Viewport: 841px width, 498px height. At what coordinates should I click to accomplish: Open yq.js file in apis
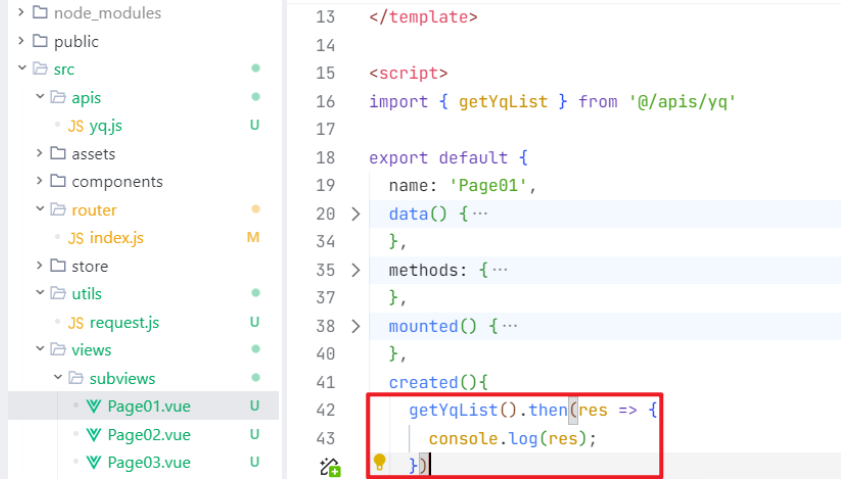click(106, 126)
